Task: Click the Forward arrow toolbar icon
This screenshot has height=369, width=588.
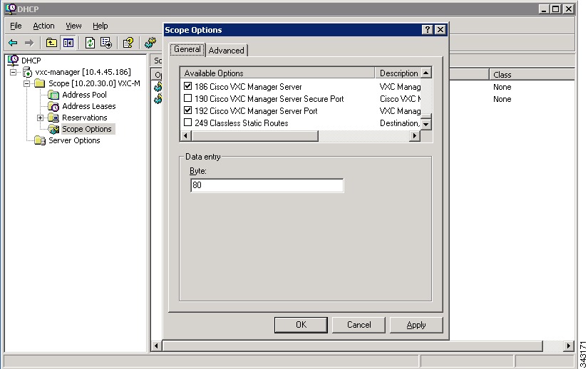Action: 29,43
